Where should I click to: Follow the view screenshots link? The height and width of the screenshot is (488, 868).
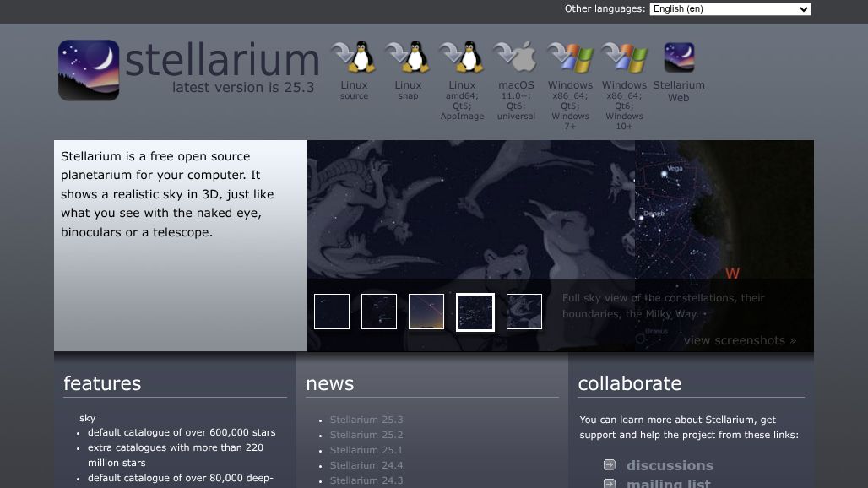(739, 340)
